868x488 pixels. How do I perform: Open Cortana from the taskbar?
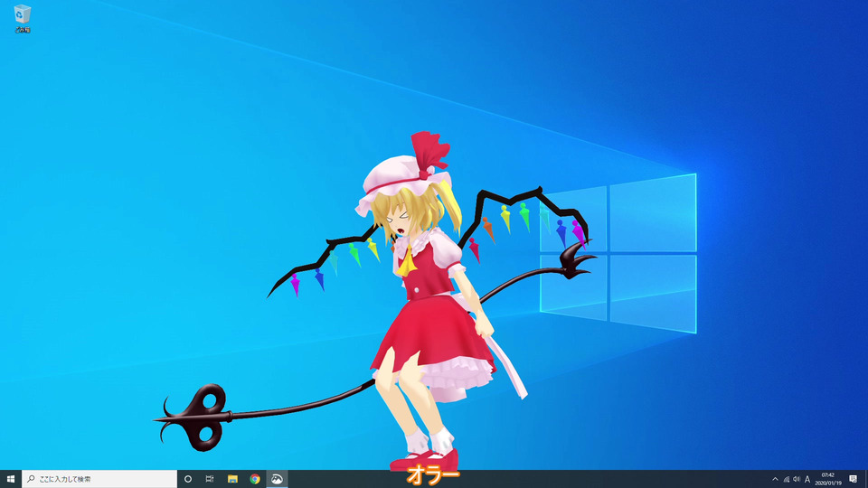[x=188, y=479]
